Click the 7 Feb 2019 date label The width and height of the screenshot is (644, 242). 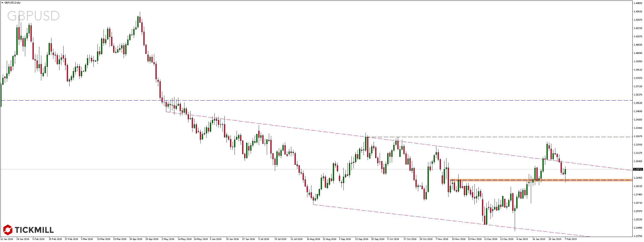coord(570,239)
